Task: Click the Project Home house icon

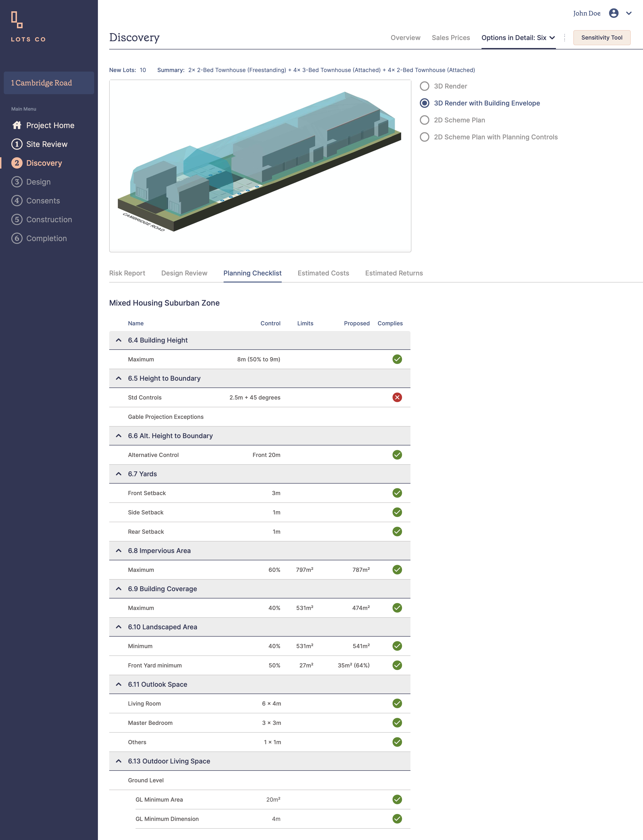Action: [x=17, y=125]
